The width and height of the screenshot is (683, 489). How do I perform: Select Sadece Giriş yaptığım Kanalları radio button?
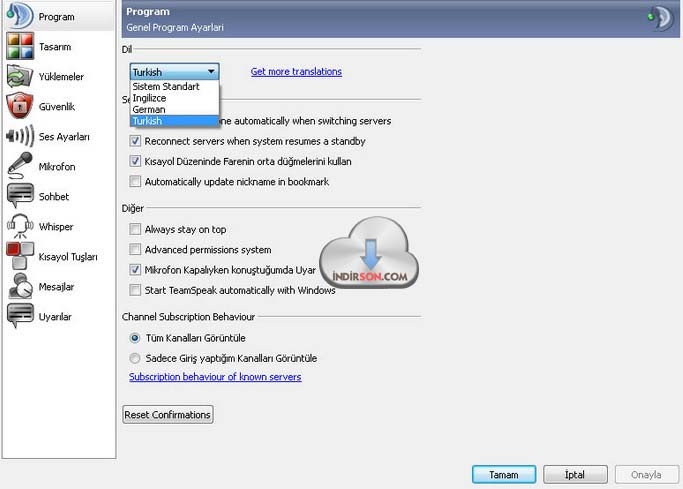click(x=135, y=358)
